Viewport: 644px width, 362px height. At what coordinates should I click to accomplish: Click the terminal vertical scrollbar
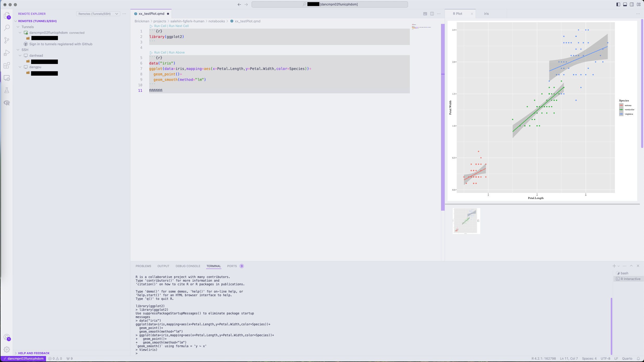[x=612, y=326]
